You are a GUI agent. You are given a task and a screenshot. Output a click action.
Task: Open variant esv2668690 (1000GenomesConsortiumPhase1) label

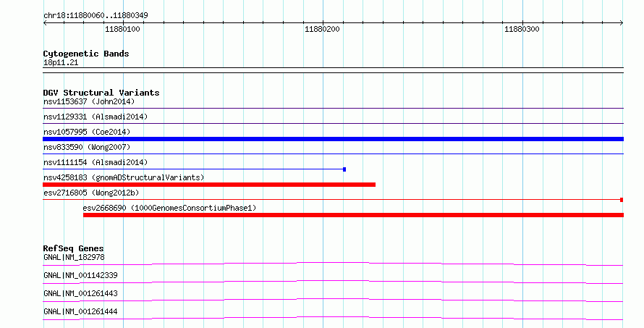coord(169,208)
